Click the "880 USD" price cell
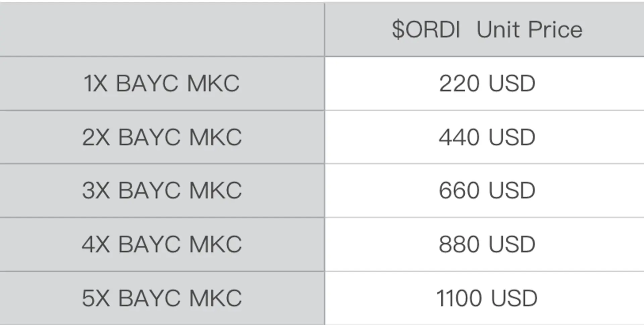644x325 pixels. tap(487, 244)
